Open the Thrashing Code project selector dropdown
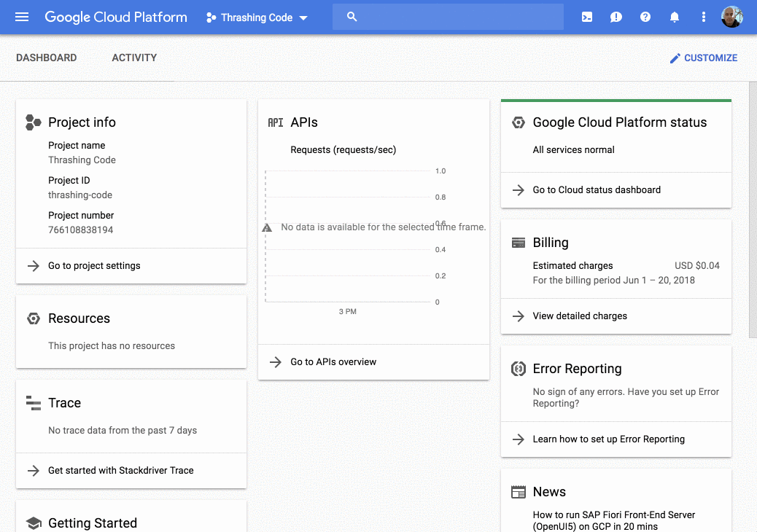Screen dimensions: 757x532 [257, 17]
